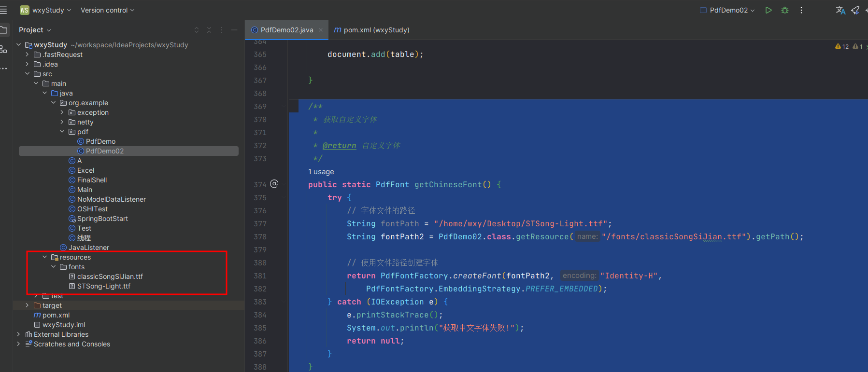Open the translate plugin icon
The width and height of the screenshot is (868, 372).
pos(840,10)
